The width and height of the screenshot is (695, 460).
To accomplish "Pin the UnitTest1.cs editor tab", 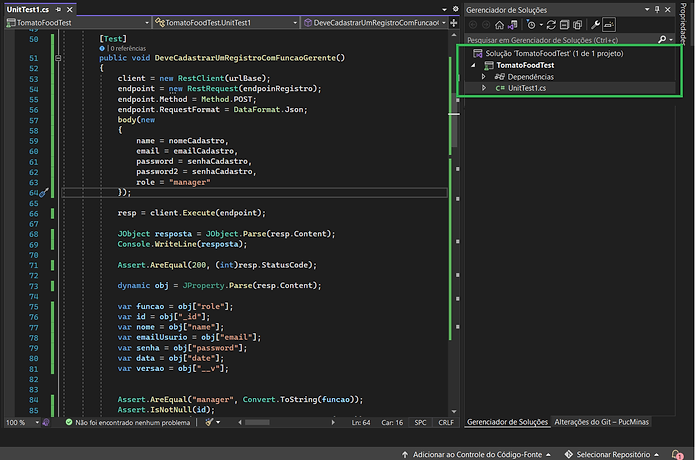I will coord(58,9).
